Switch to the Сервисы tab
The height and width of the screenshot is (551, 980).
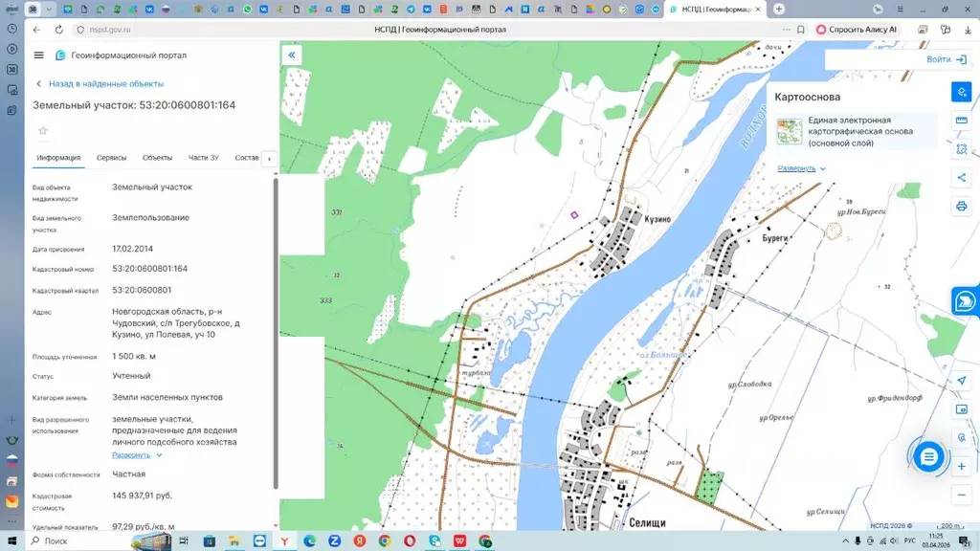112,158
